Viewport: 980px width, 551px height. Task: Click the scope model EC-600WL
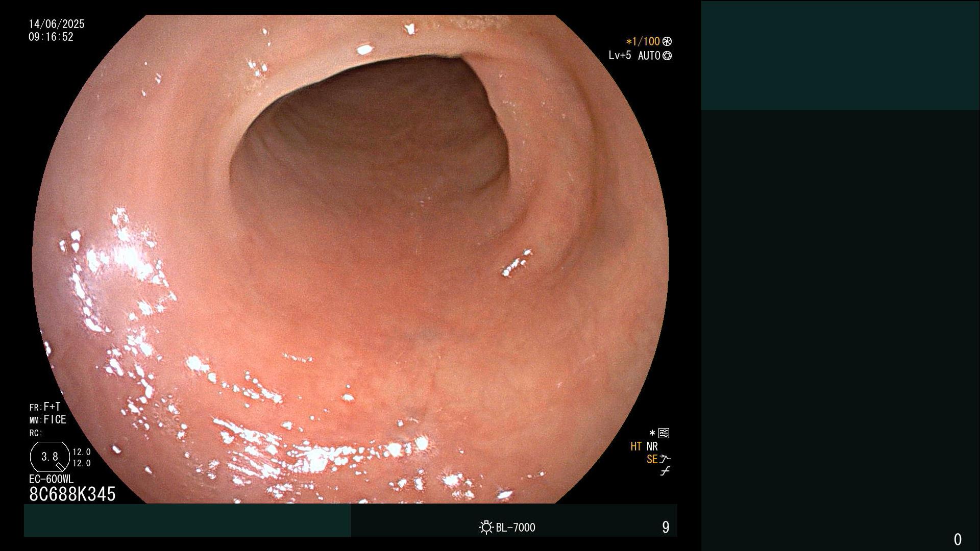pyautogui.click(x=51, y=479)
